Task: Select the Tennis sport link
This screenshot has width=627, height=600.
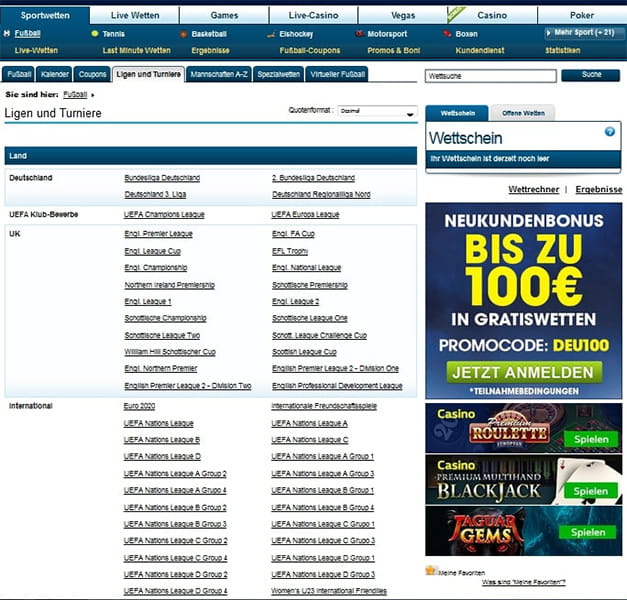Action: (113, 34)
